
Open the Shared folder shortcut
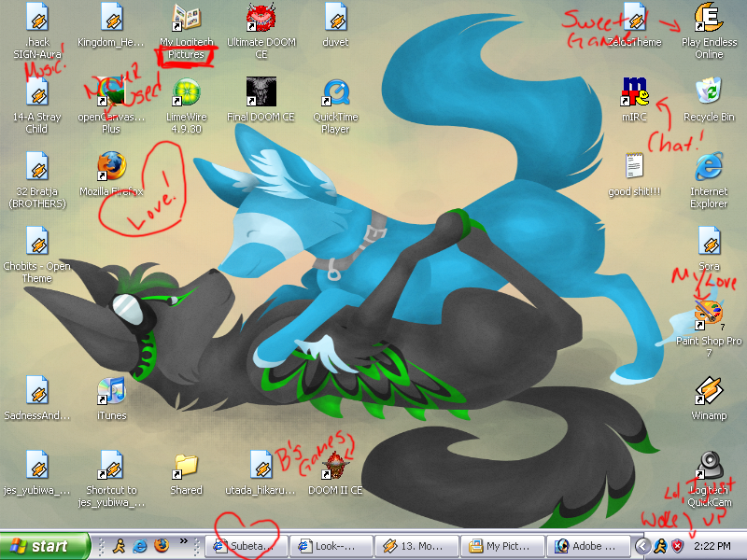(x=186, y=465)
